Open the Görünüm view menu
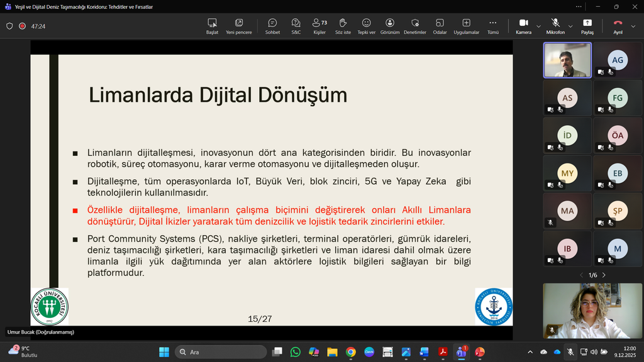The height and width of the screenshot is (362, 644). click(x=390, y=26)
